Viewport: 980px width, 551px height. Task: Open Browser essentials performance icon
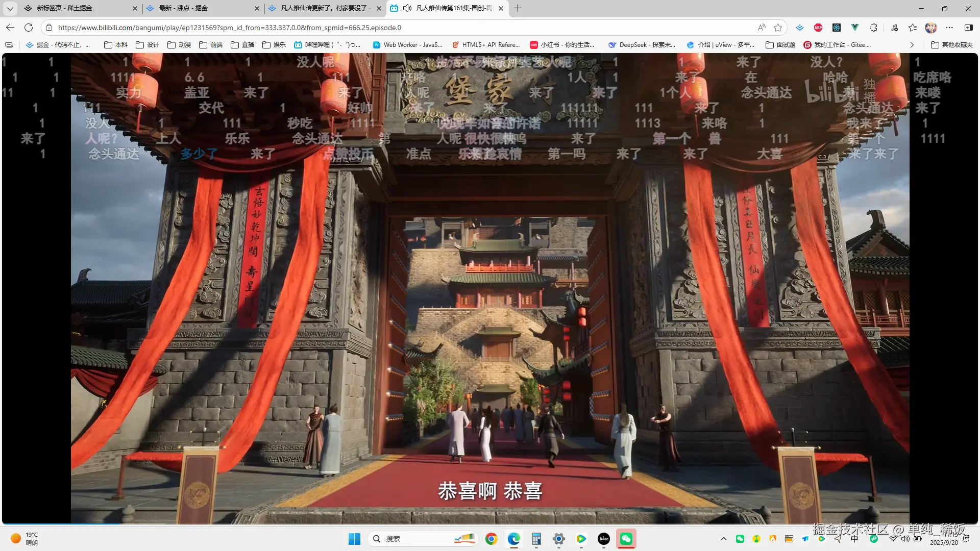[x=895, y=28]
